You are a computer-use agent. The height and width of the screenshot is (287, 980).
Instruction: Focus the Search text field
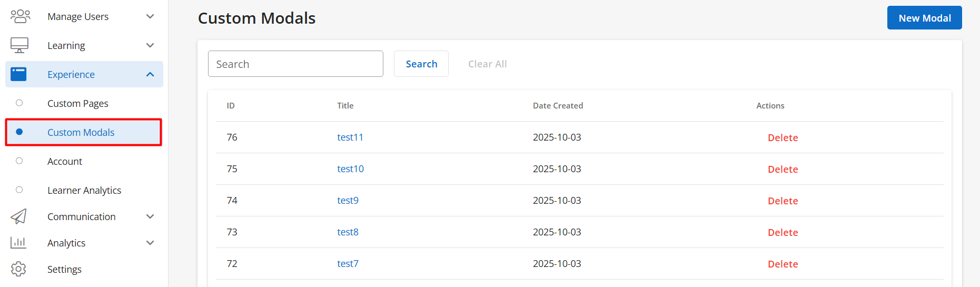tap(295, 64)
